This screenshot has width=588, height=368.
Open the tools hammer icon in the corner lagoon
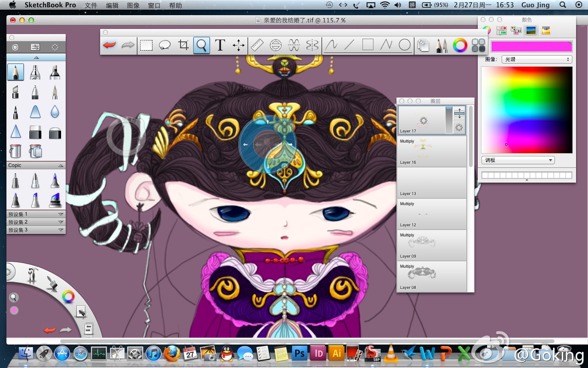(32, 275)
